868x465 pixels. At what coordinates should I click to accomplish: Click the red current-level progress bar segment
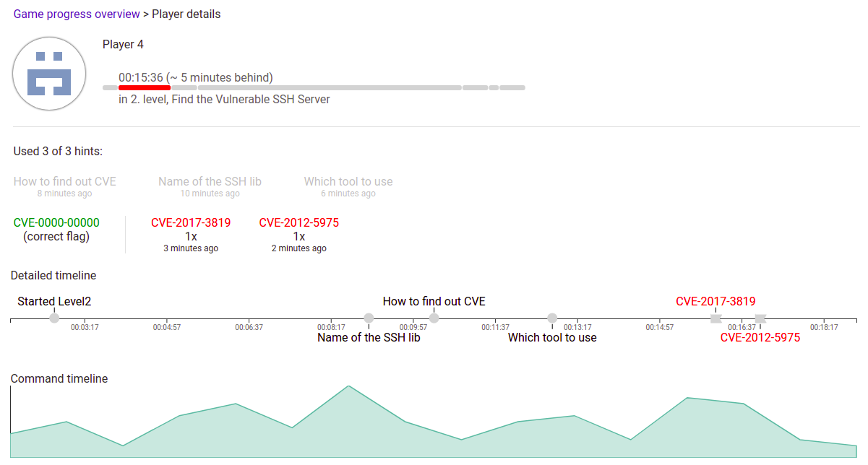pyautogui.click(x=145, y=87)
